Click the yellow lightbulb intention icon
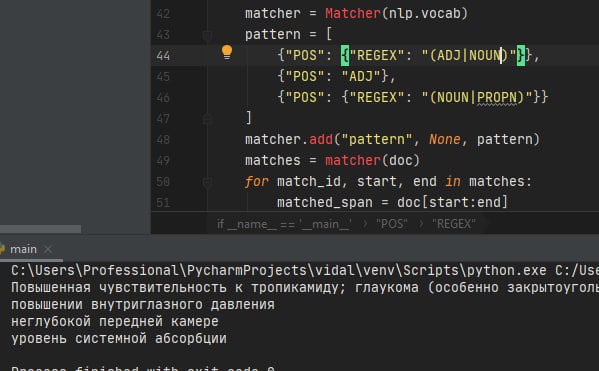The width and height of the screenshot is (599, 371). click(227, 52)
